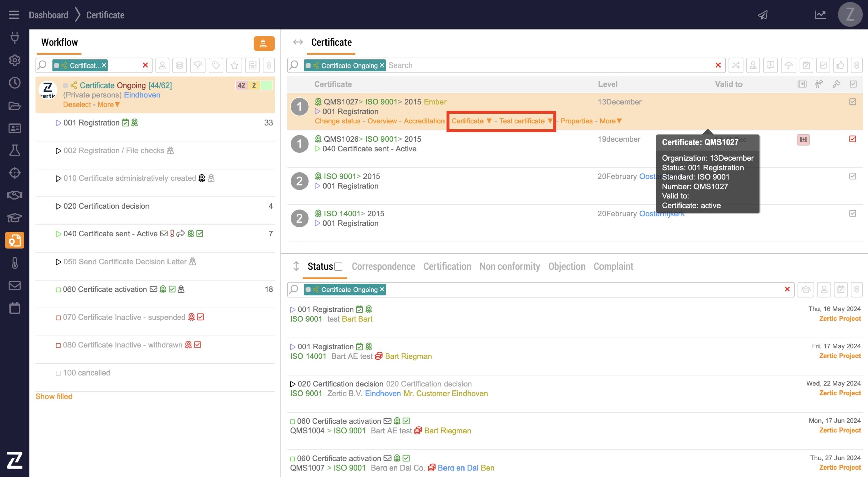Expand 020 Certification decision workflow step
This screenshot has height=477, width=868.
pos(106,206)
